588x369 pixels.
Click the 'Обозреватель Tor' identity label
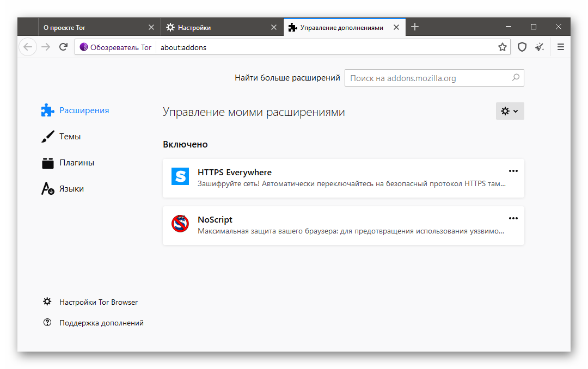(121, 47)
